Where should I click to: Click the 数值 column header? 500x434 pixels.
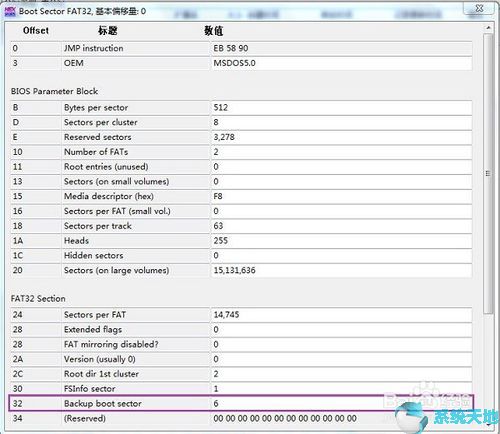point(214,31)
